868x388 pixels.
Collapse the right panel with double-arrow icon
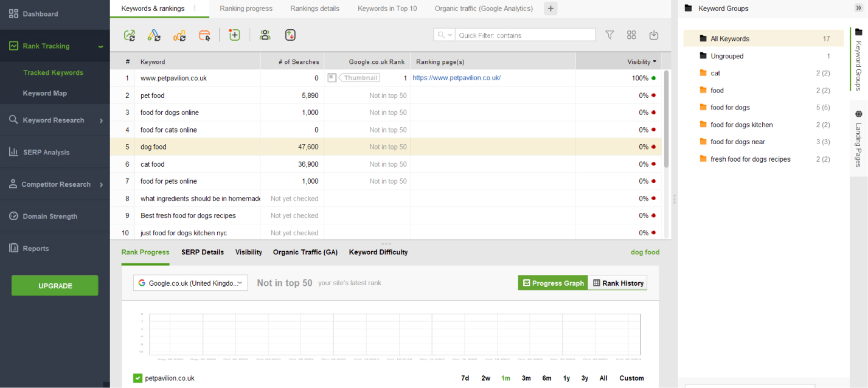coord(858,8)
